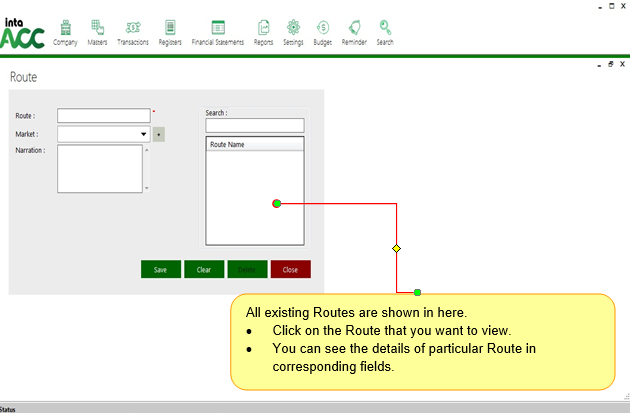The image size is (630, 415).
Task: Go to Transactions in toolbar
Action: coord(132,31)
